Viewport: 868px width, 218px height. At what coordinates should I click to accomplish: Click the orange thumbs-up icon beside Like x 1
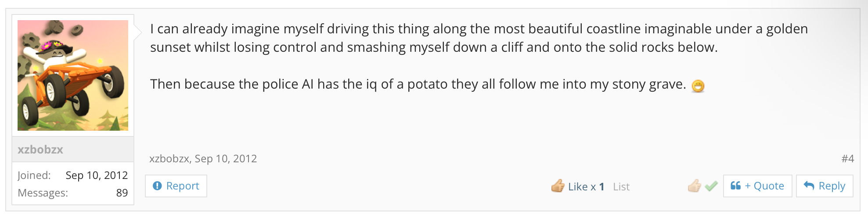tap(558, 186)
